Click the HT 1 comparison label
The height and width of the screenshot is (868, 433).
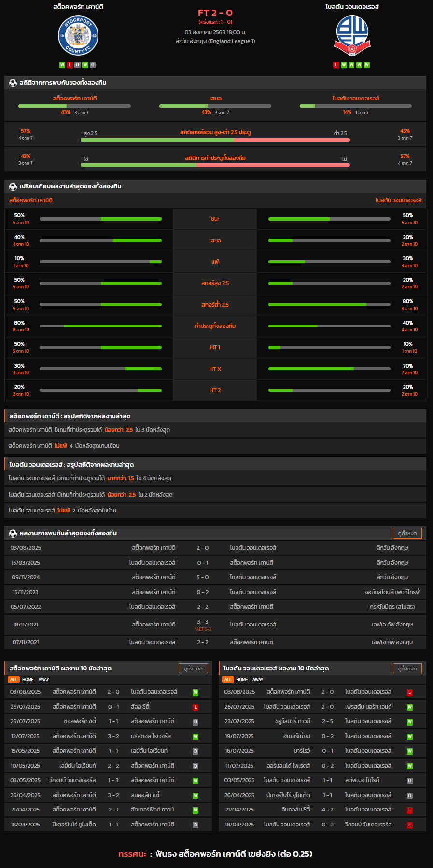(x=215, y=348)
